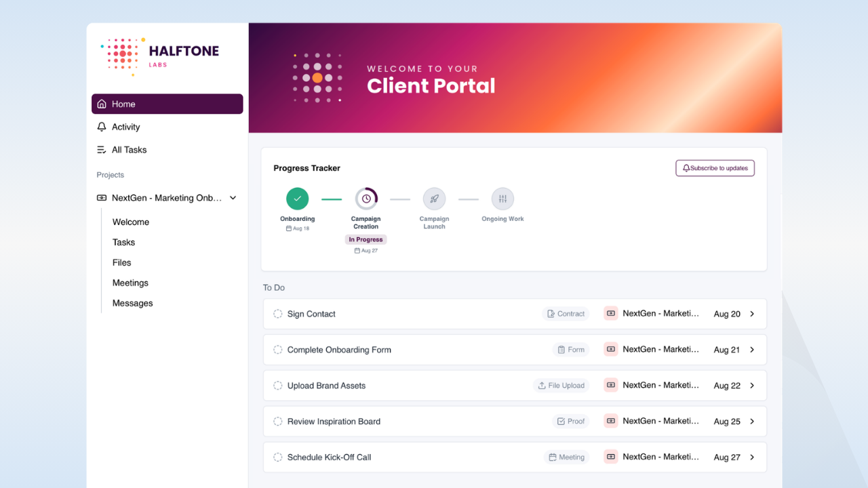Expand Complete Onboarding Form row arrow
The height and width of the screenshot is (488, 868).
(752, 350)
